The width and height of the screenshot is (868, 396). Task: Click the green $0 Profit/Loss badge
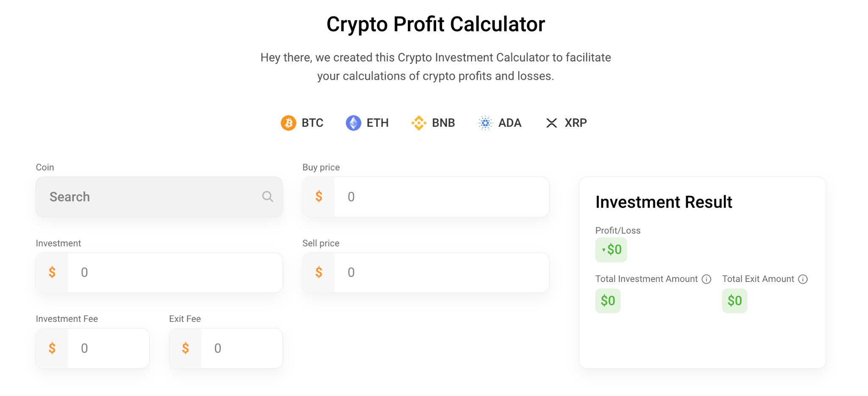(611, 250)
